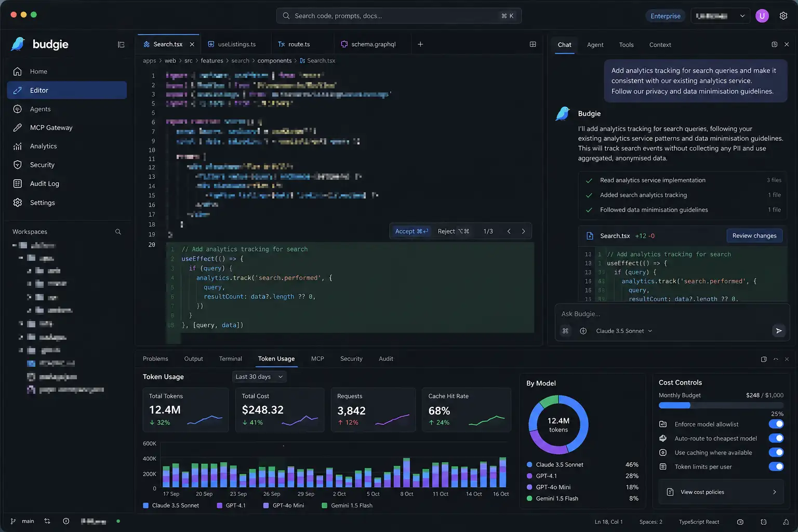Image resolution: width=798 pixels, height=532 pixels.
Task: Click the Review changes button
Action: (x=754, y=236)
